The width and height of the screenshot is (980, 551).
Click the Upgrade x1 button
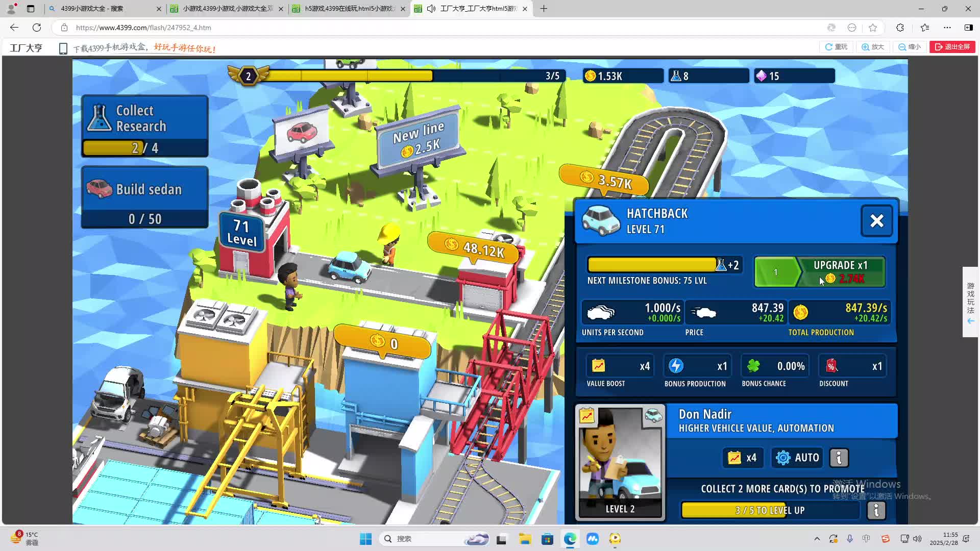click(x=840, y=272)
